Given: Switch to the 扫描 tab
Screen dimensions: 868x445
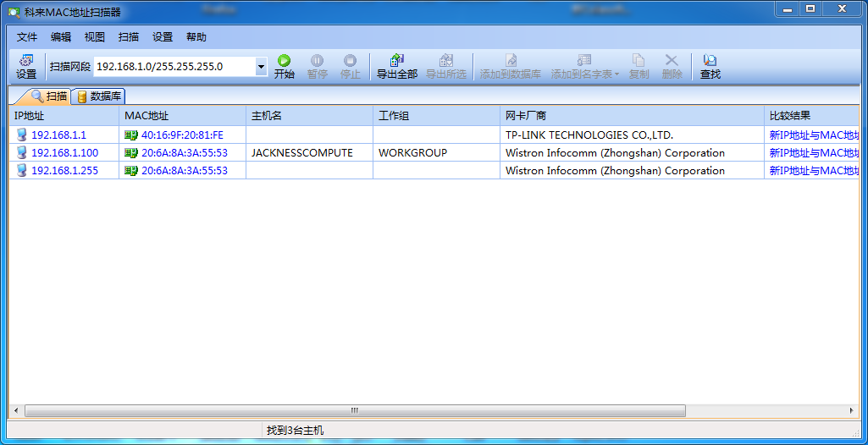Looking at the screenshot, I should 49,96.
